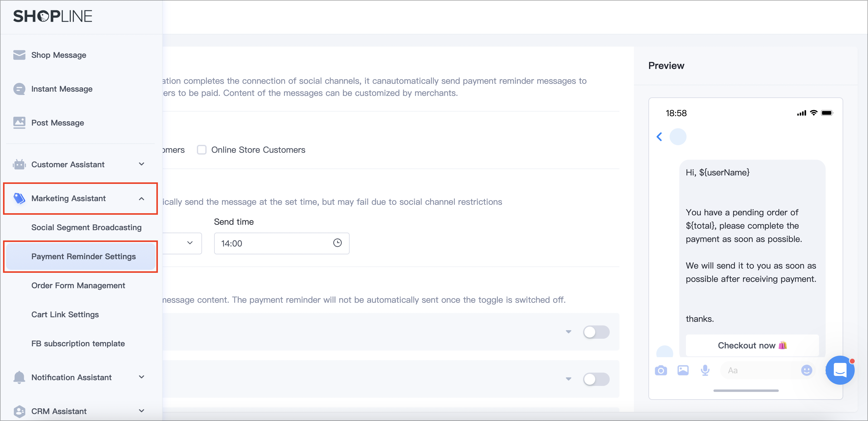Click the Preview heading text
868x421 pixels.
[666, 65]
